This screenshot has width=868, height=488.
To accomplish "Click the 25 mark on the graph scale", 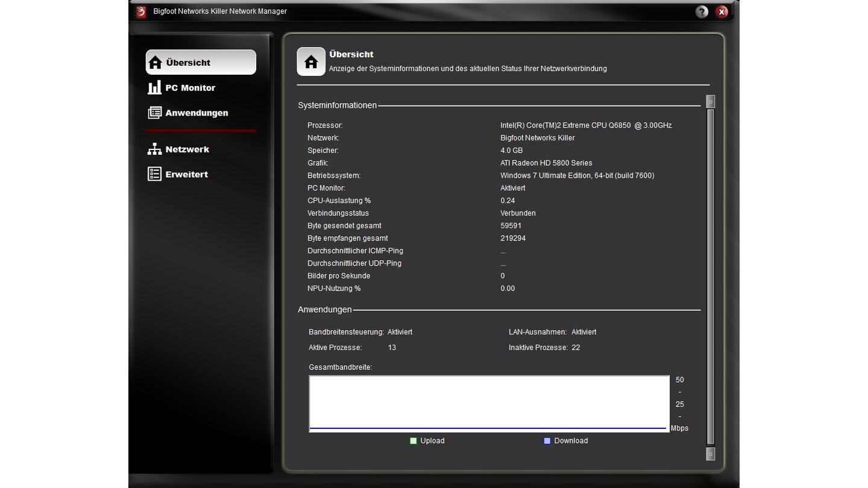I will 680,404.
